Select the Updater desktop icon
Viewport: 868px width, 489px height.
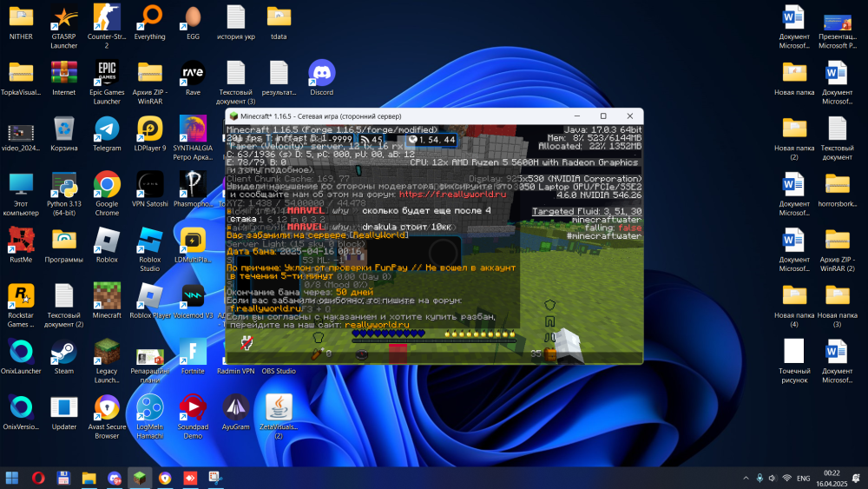[x=63, y=412]
